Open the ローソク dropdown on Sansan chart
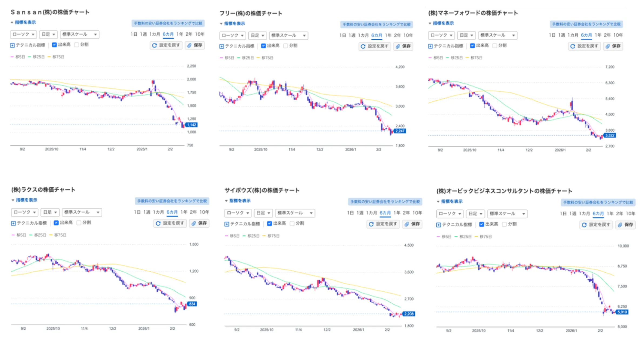 click(23, 34)
